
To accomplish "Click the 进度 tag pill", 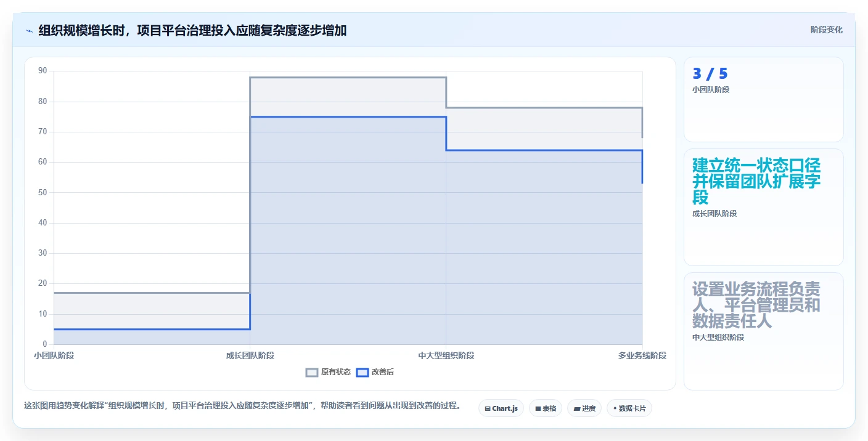I will 584,408.
